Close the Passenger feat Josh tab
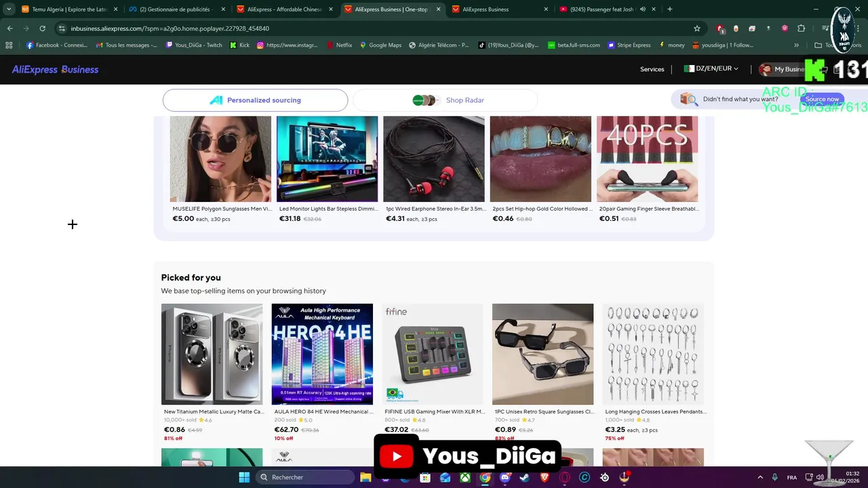This screenshot has width=868, height=488. [654, 9]
